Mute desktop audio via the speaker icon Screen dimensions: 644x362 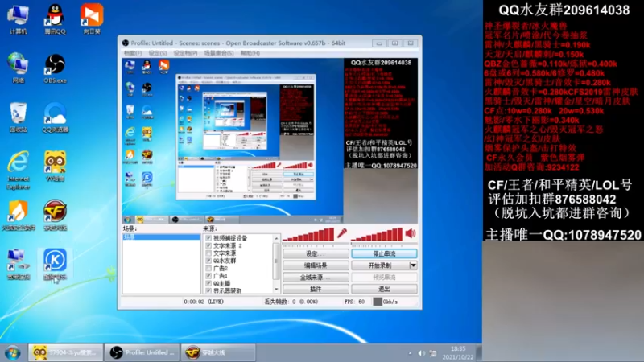click(411, 233)
